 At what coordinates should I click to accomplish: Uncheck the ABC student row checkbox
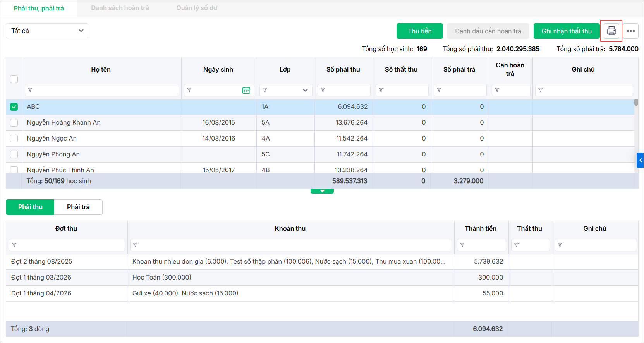pos(14,107)
